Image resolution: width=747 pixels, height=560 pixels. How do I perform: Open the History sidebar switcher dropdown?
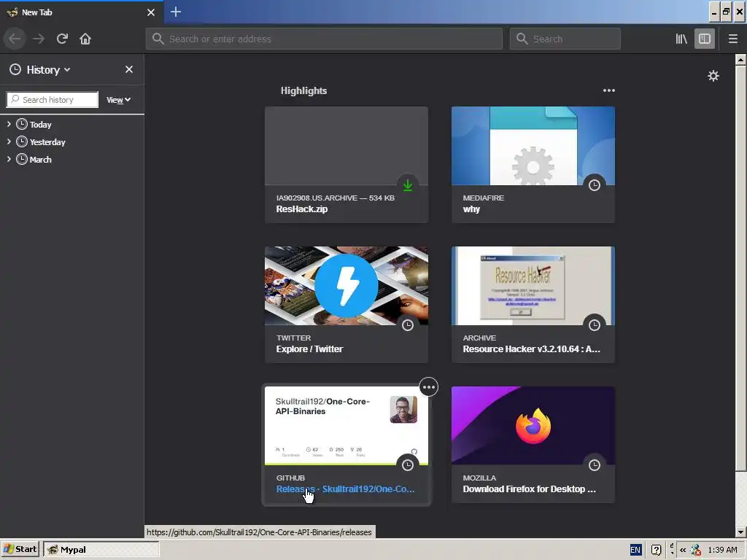tap(40, 69)
